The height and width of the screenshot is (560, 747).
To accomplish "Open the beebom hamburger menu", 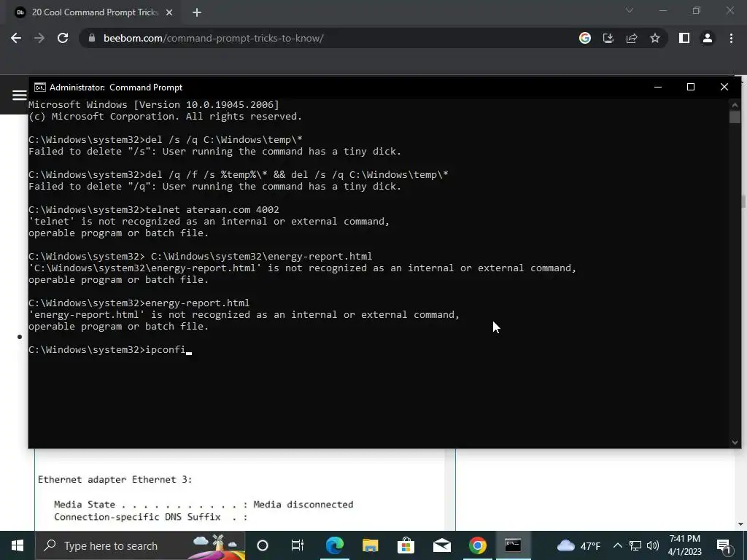I will click(19, 96).
